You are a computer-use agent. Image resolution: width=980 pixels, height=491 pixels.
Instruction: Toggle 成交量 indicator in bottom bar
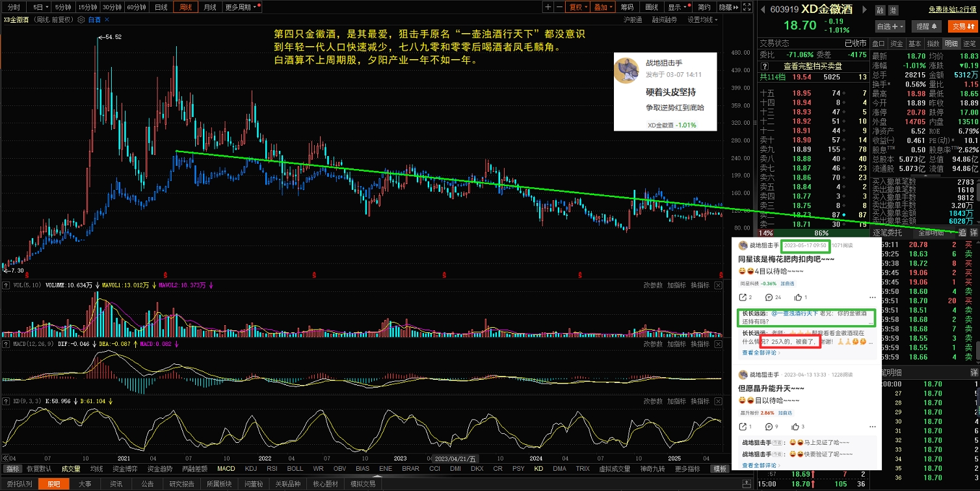tap(71, 469)
